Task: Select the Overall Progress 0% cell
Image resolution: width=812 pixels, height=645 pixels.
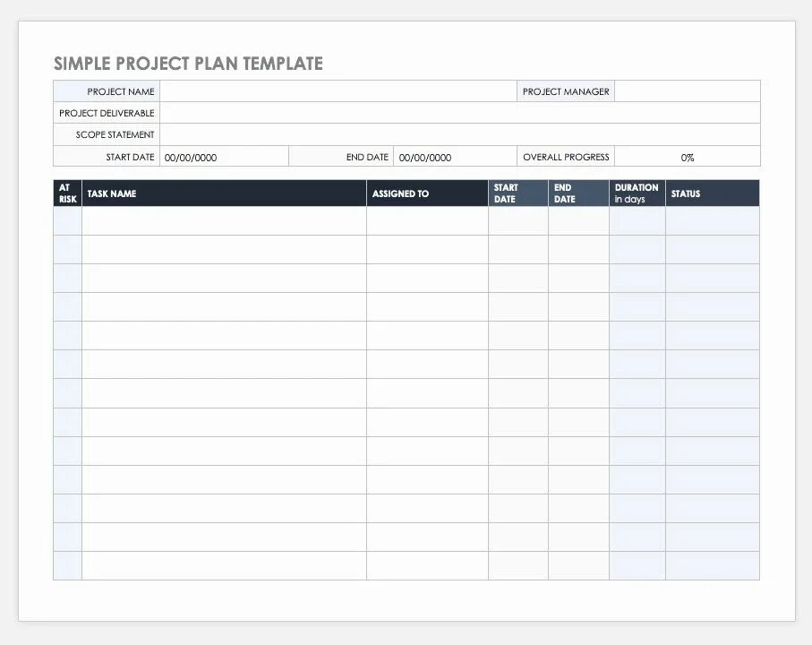Action: coord(688,157)
